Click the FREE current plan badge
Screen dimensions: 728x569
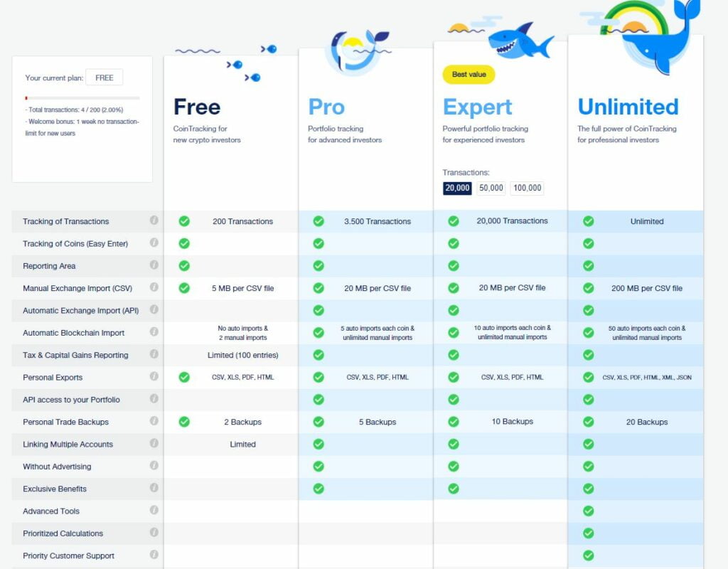(105, 78)
